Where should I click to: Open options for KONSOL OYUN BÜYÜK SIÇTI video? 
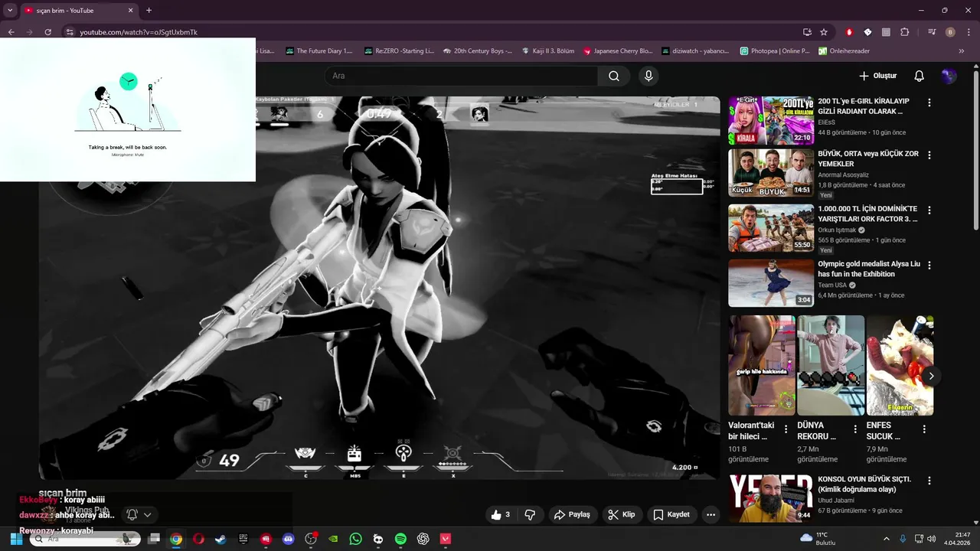click(x=929, y=481)
